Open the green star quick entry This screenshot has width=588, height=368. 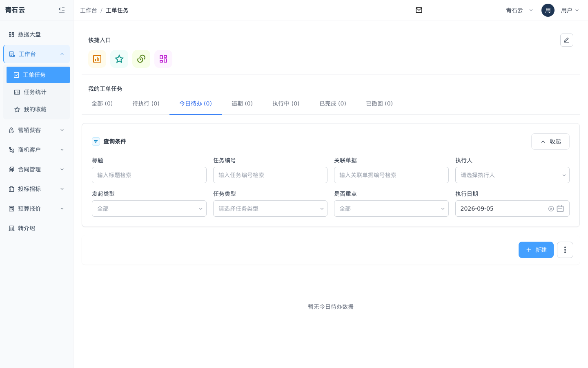coord(119,59)
